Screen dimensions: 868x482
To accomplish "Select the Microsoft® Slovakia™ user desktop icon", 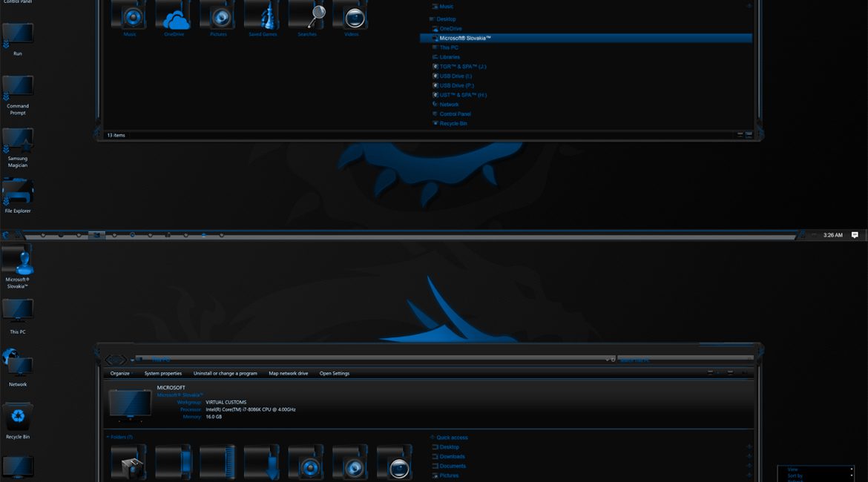I will 18,265.
